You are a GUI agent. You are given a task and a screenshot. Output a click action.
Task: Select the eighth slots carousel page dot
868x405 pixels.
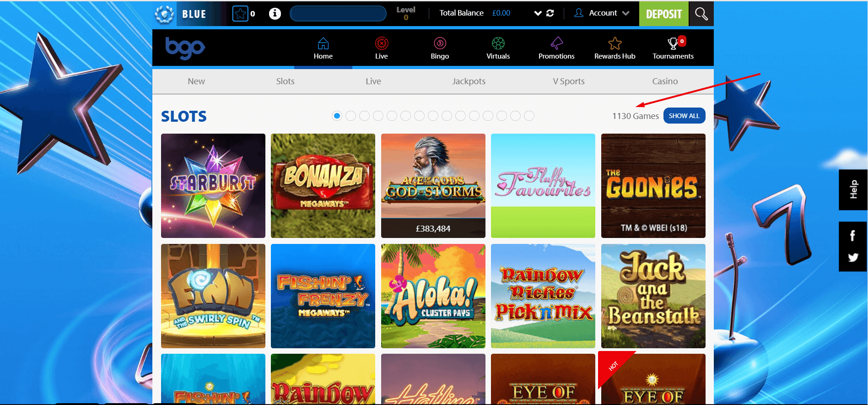click(x=433, y=116)
